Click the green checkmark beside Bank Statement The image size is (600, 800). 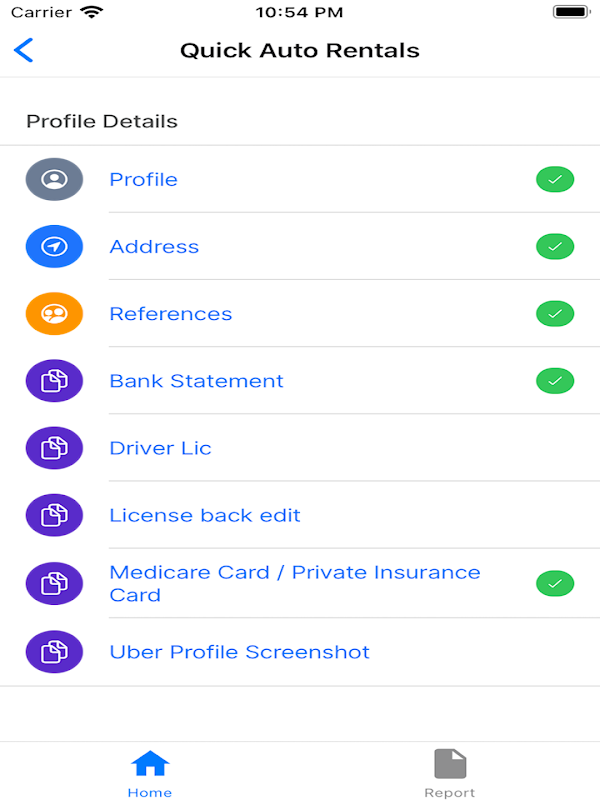(x=555, y=381)
